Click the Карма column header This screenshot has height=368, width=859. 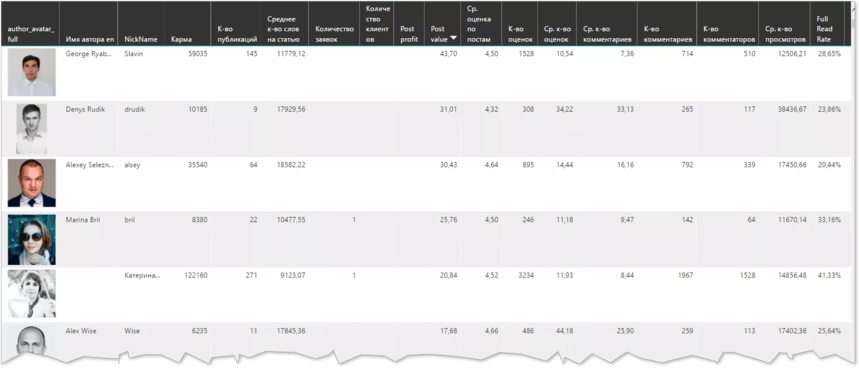point(181,39)
